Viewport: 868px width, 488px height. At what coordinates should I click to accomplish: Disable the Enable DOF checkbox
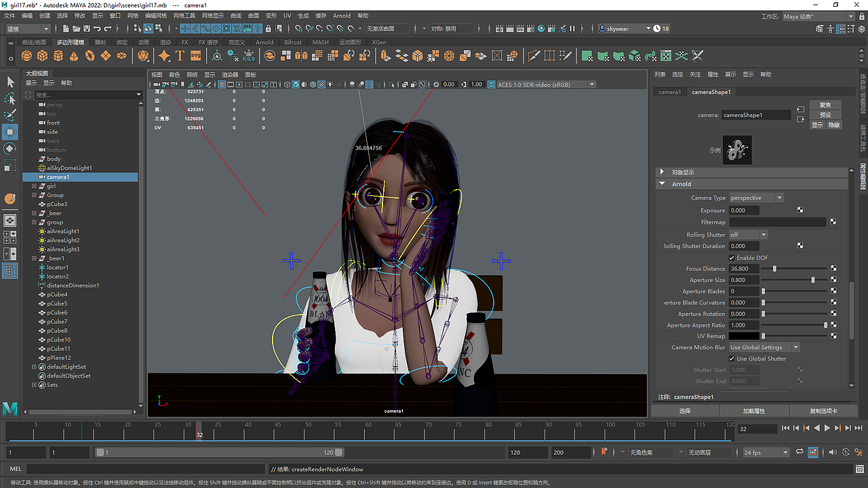tap(732, 258)
